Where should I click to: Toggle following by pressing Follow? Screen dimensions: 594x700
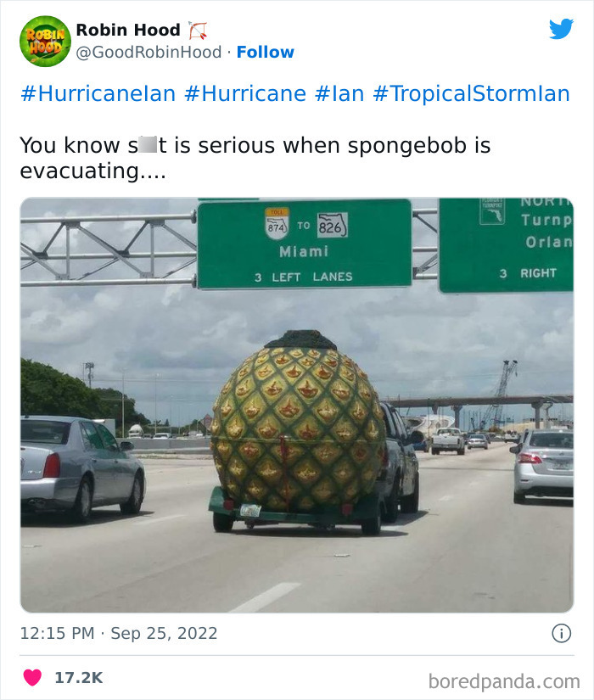[x=266, y=53]
